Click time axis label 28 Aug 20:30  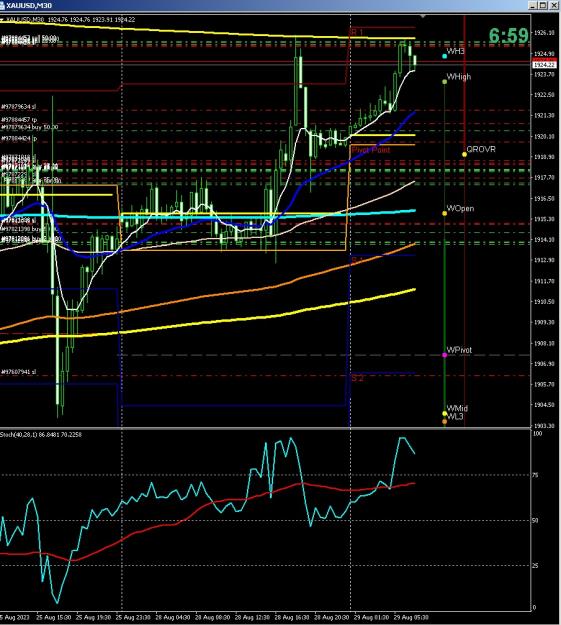pyautogui.click(x=332, y=617)
